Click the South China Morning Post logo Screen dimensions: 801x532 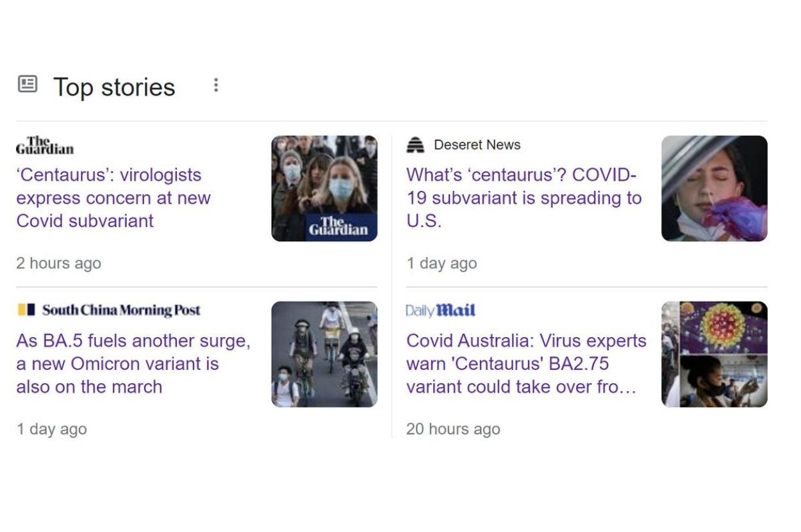tap(109, 310)
